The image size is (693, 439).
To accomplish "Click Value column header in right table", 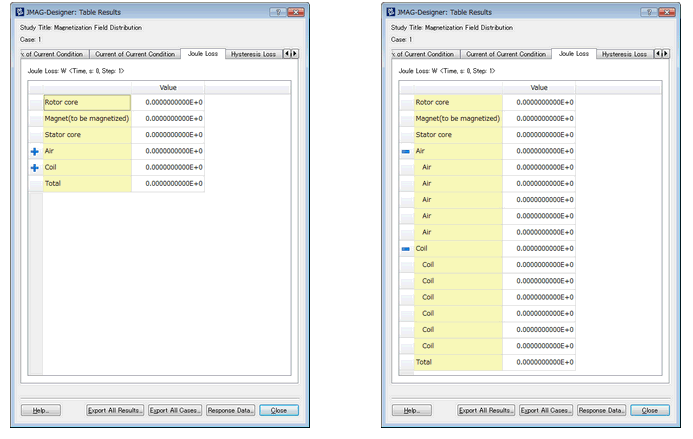I will point(538,88).
